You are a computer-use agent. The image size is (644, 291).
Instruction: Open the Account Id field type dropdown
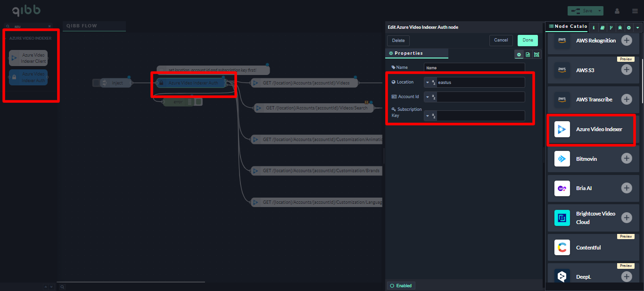(428, 97)
